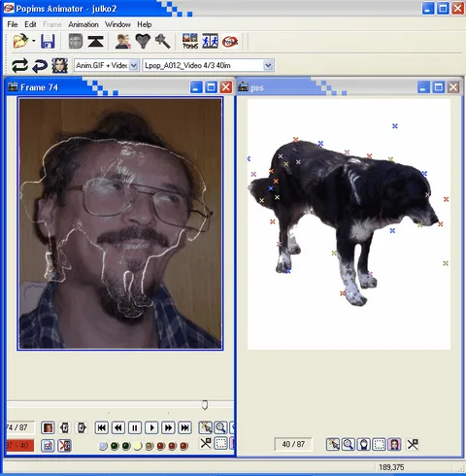Jump to last frame of animation
This screenshot has height=476, width=466.
[185, 427]
